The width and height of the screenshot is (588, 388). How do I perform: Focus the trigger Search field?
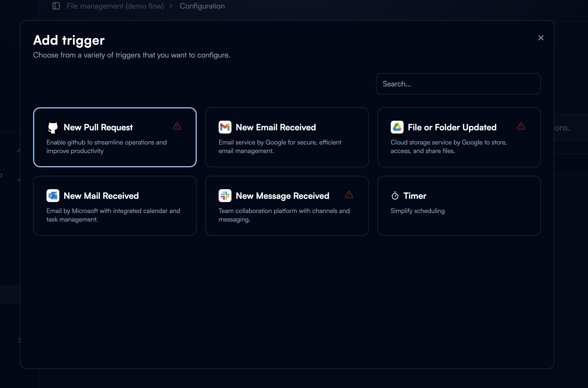click(x=458, y=84)
